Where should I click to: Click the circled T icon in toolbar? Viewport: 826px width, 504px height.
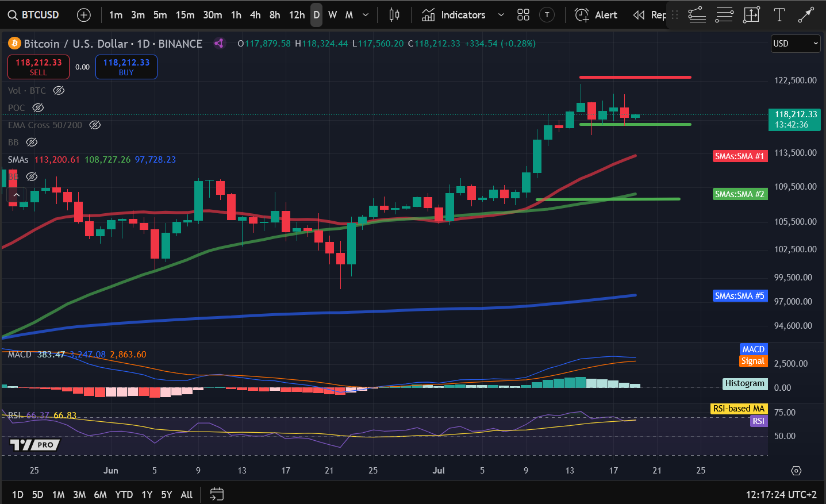click(x=547, y=15)
